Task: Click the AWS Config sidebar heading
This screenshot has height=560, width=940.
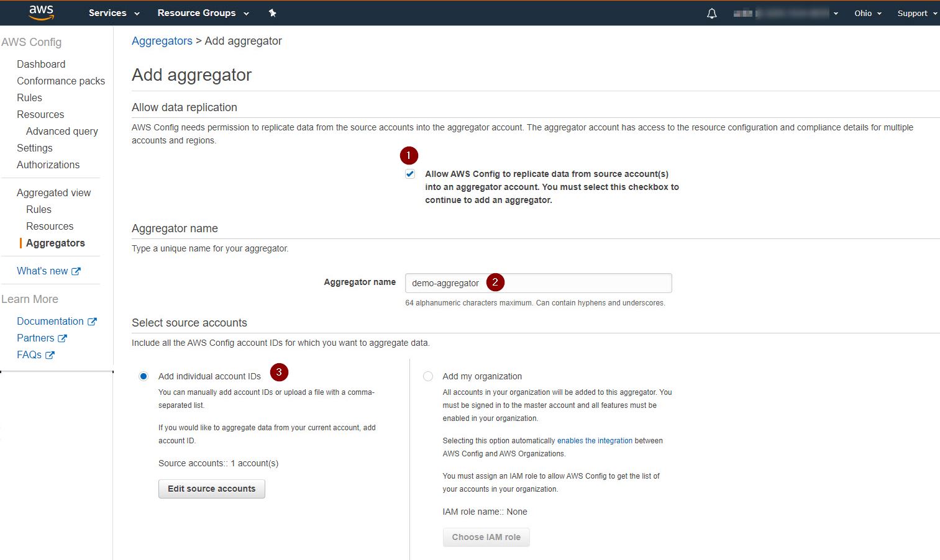Action: [x=32, y=42]
